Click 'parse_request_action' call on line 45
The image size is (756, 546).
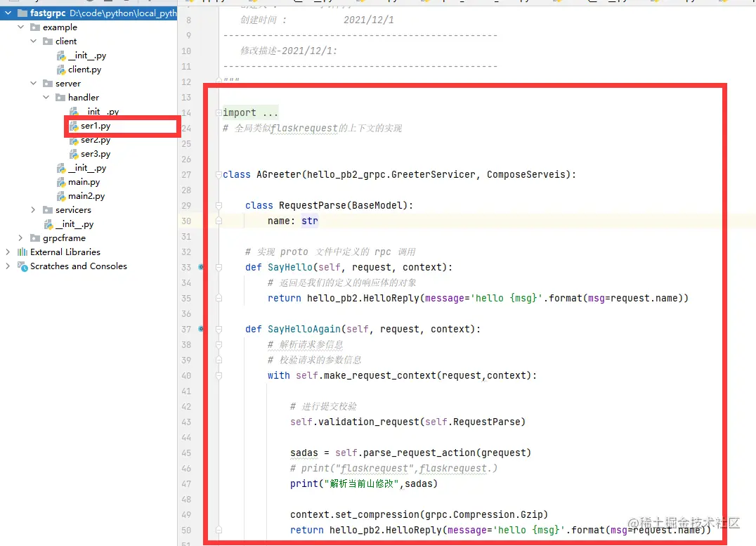click(419, 453)
